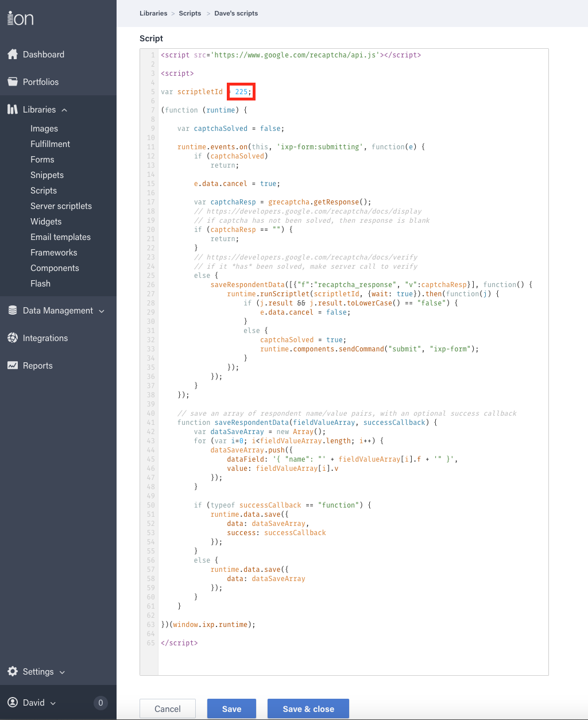The height and width of the screenshot is (720, 588).
Task: Click function saveRespondentData definition line
Action: pos(307,423)
